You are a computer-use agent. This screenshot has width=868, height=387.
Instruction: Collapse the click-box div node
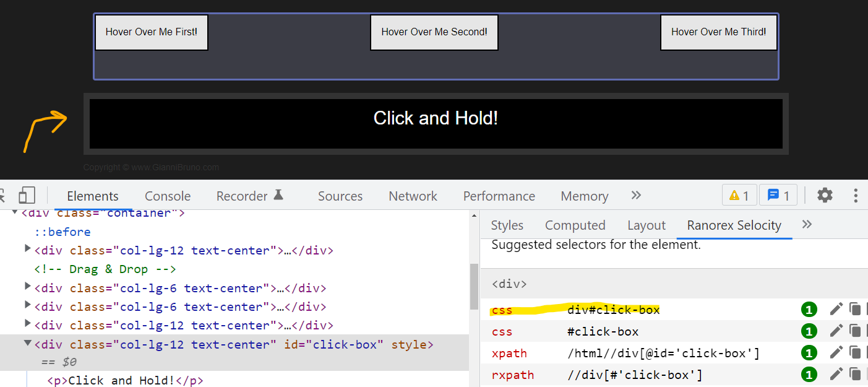[28, 344]
